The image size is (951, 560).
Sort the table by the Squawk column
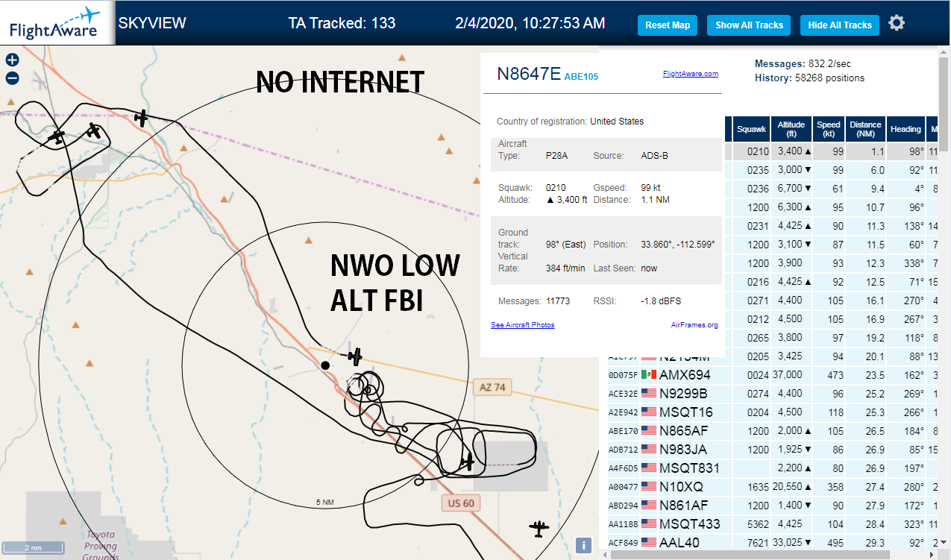point(751,129)
